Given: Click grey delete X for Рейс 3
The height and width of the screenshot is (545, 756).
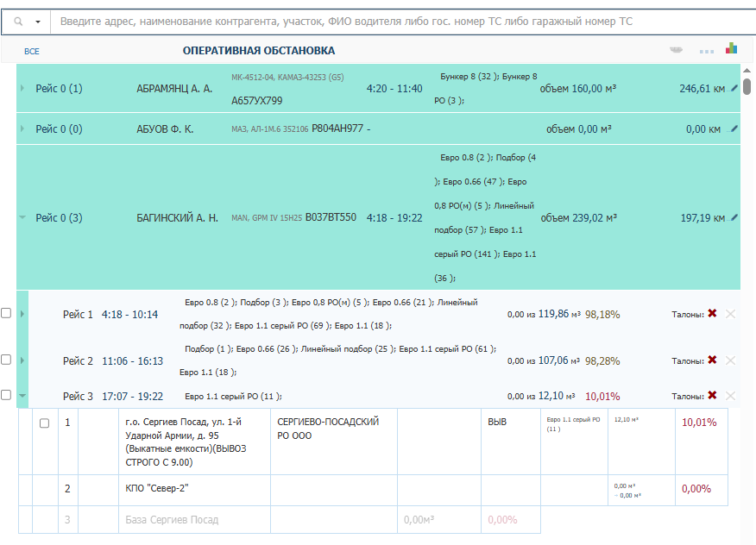Looking at the screenshot, I should pos(731,396).
